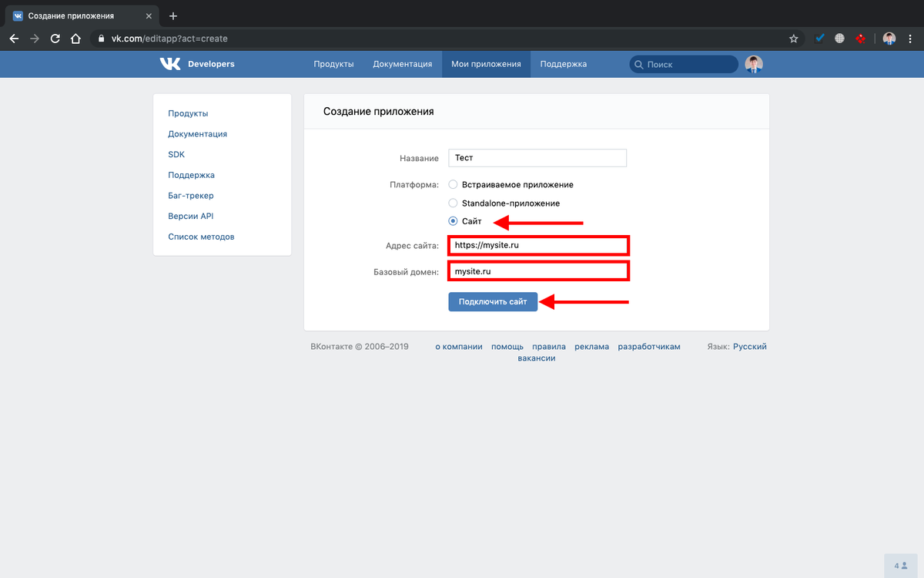Open VK user profile avatar menu
This screenshot has width=924, height=578.
[x=754, y=64]
